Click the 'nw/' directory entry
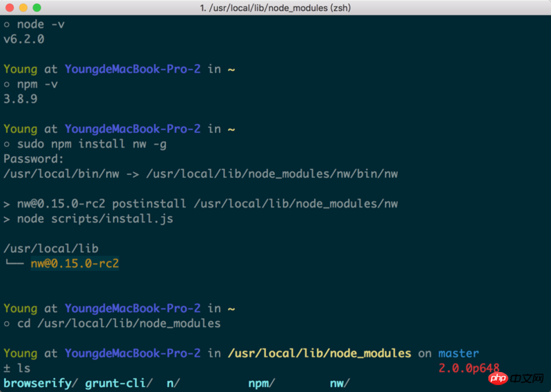 pos(340,383)
